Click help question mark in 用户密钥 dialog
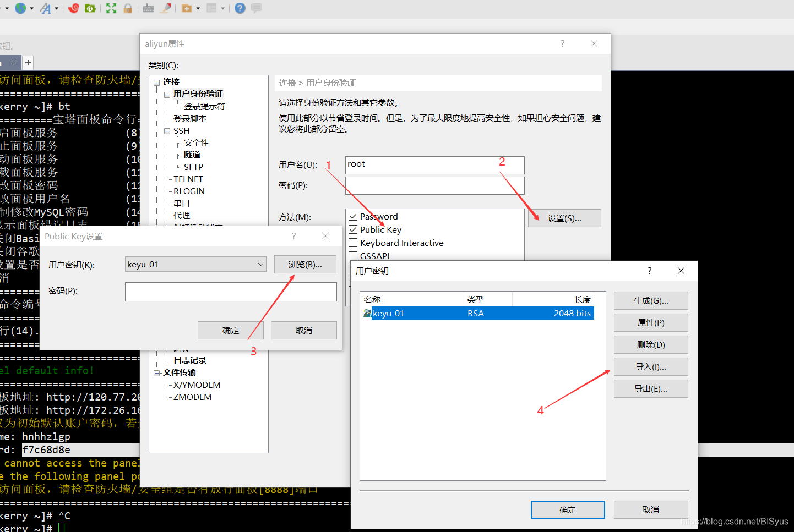Image resolution: width=794 pixels, height=532 pixels. [649, 271]
